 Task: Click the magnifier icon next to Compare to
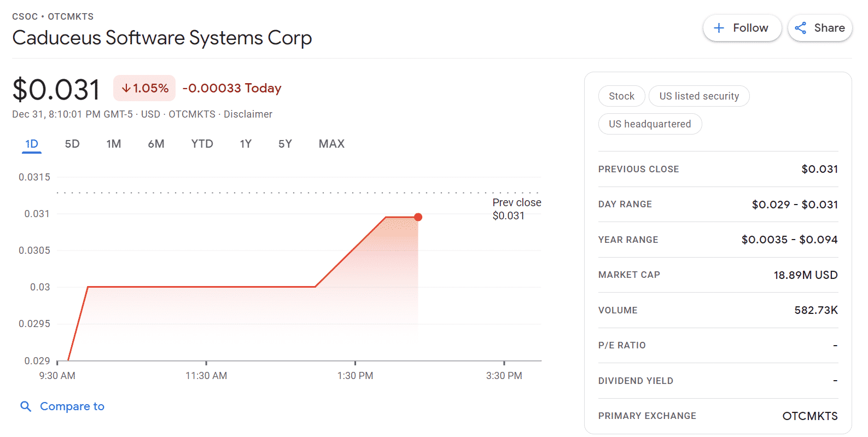coord(26,406)
